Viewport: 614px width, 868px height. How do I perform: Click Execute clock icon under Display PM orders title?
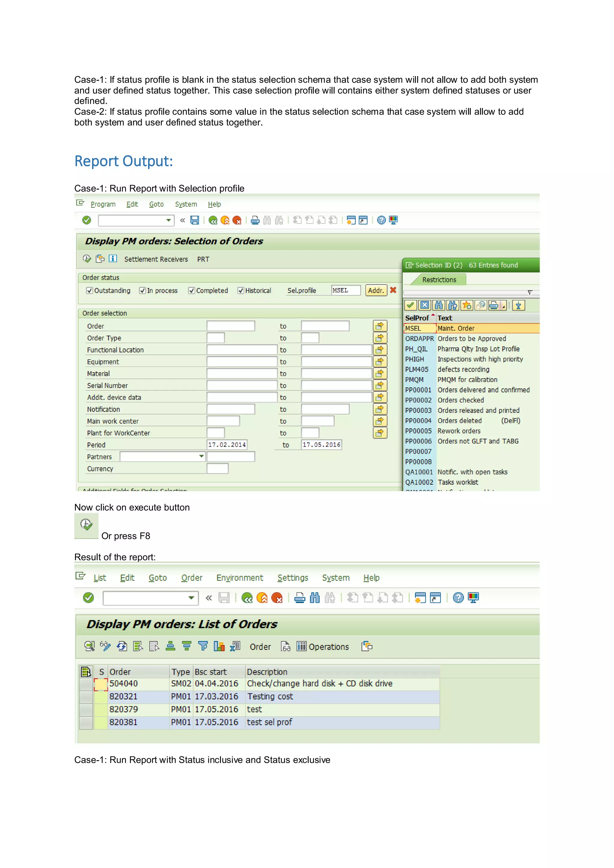pyautogui.click(x=87, y=259)
